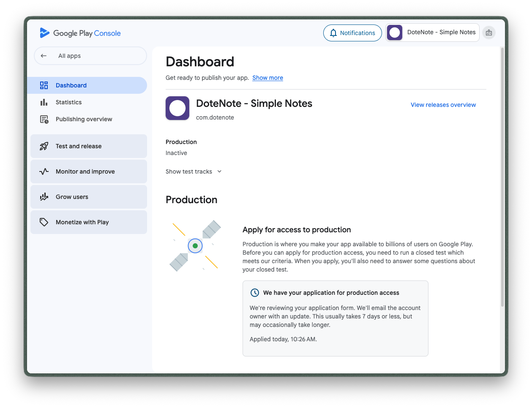
Task: Open Publishing overview from the sidebar
Action: point(84,119)
